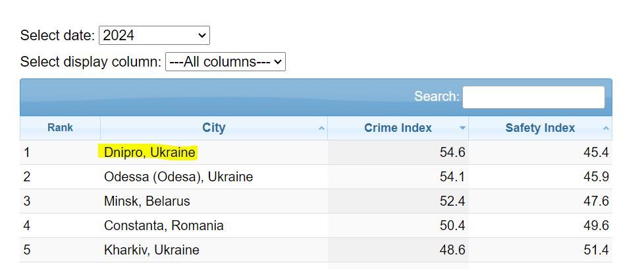The width and height of the screenshot is (644, 269).
Task: Click the sort arrow in Safety Index header
Action: coord(605,129)
